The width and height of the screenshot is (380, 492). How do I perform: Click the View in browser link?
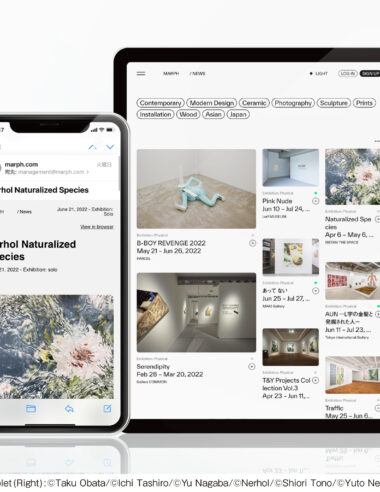[x=97, y=227]
